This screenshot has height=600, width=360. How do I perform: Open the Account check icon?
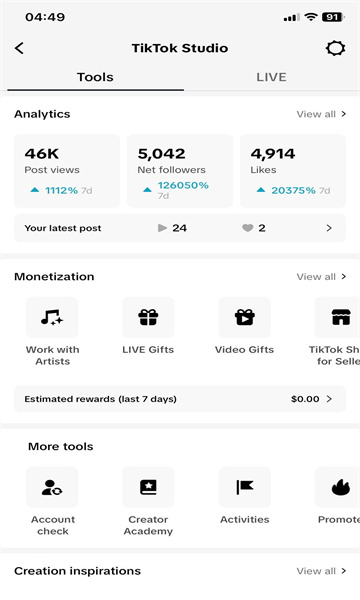point(52,487)
